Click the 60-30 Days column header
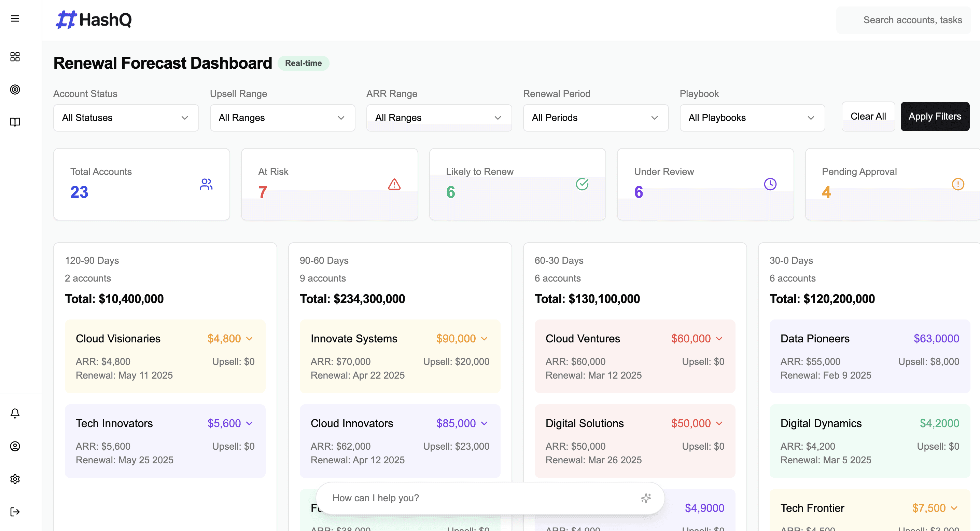The width and height of the screenshot is (980, 531). (x=559, y=260)
